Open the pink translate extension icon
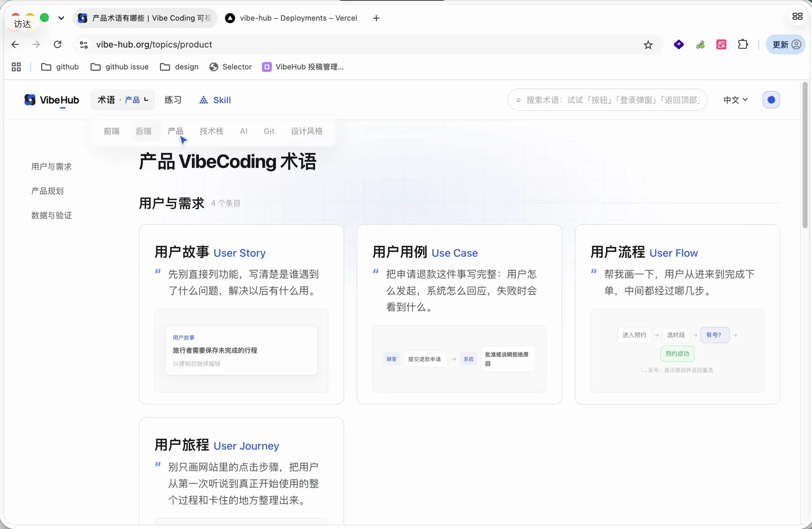Image resolution: width=812 pixels, height=529 pixels. click(x=721, y=45)
